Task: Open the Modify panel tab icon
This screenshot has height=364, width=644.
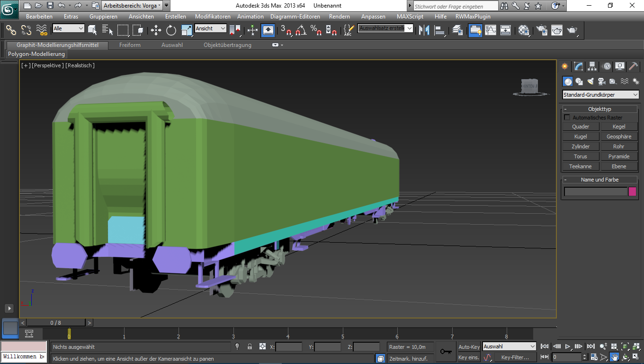Action: coord(578,66)
